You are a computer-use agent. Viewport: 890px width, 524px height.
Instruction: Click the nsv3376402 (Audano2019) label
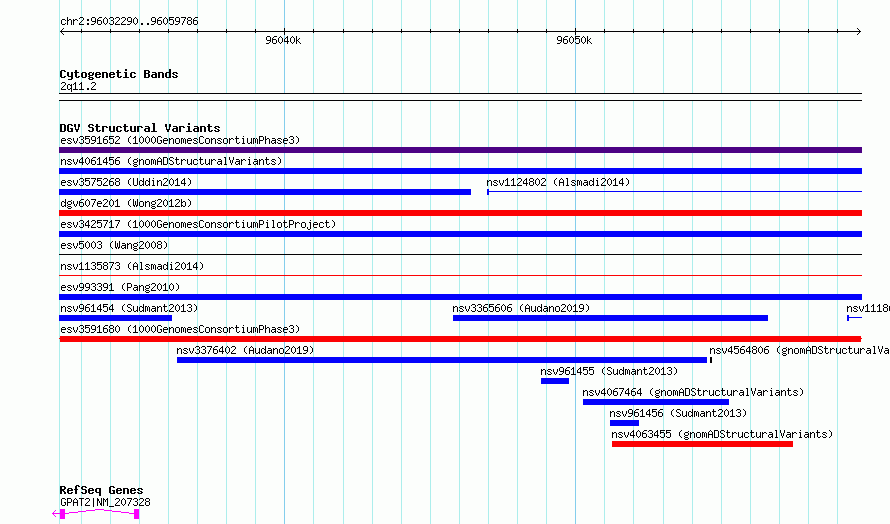click(245, 350)
